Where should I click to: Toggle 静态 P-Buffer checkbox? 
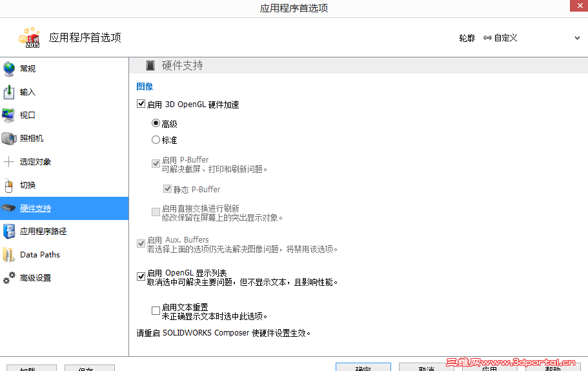click(167, 189)
